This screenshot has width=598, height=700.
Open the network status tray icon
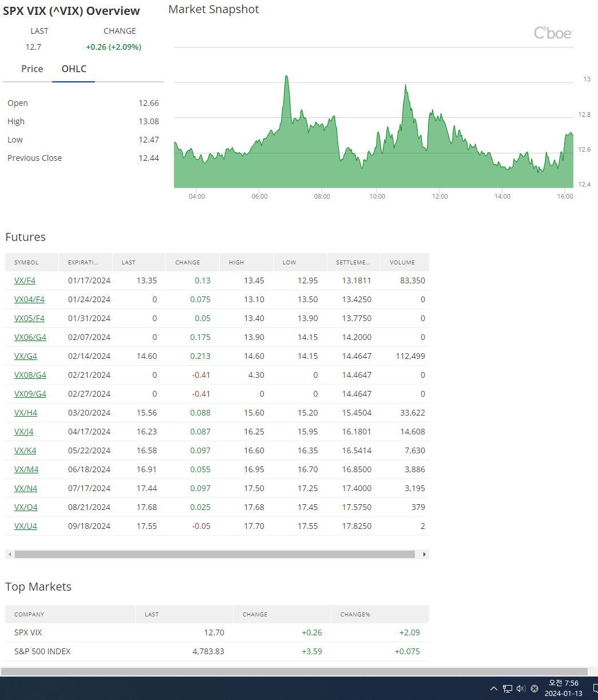[508, 689]
